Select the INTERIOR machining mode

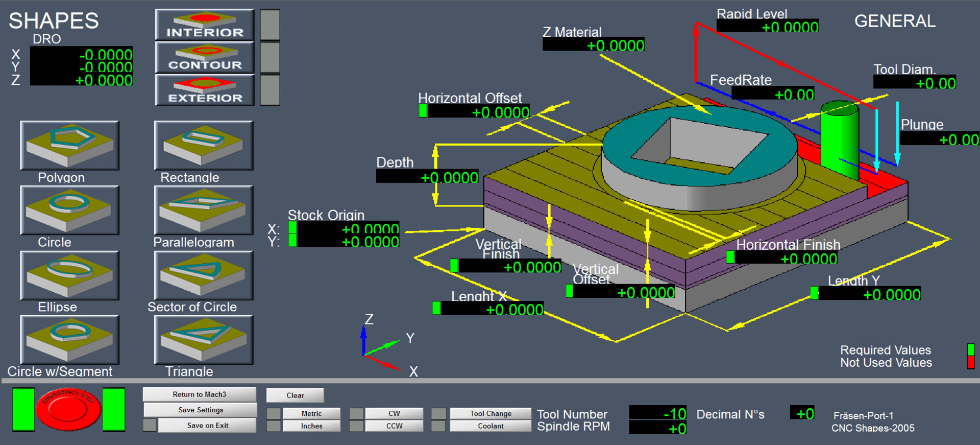[205, 25]
